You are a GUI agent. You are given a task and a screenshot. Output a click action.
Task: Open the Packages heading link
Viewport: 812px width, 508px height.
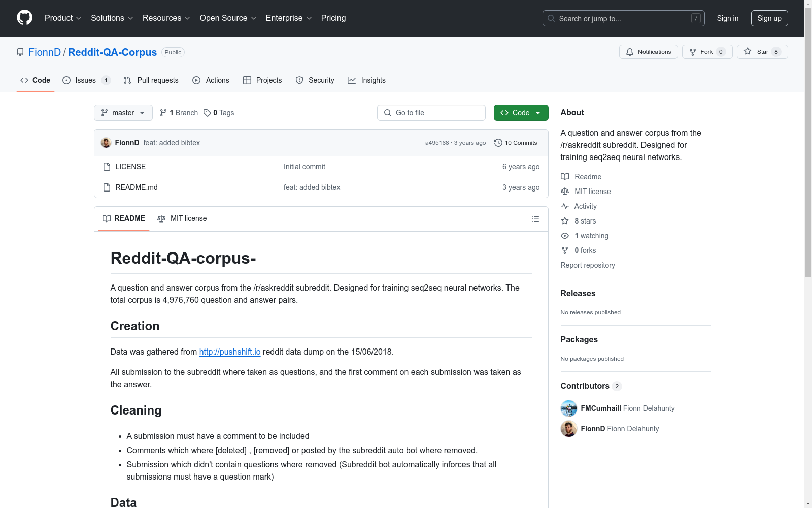point(579,339)
